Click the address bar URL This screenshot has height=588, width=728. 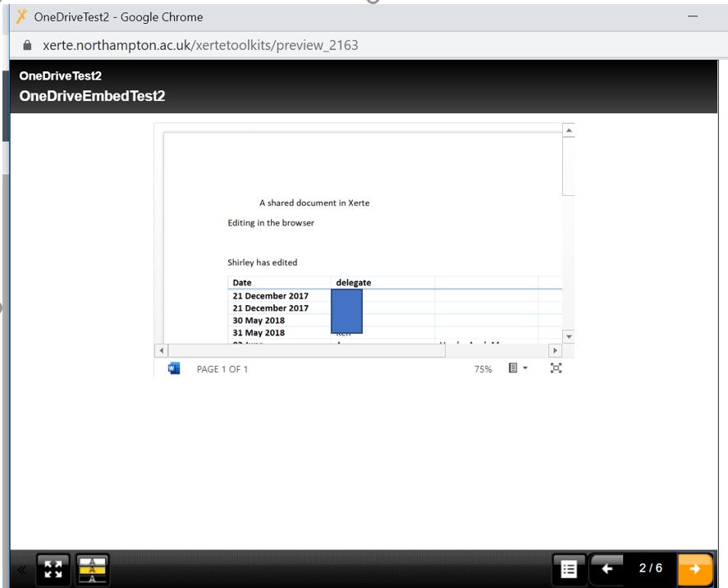200,45
